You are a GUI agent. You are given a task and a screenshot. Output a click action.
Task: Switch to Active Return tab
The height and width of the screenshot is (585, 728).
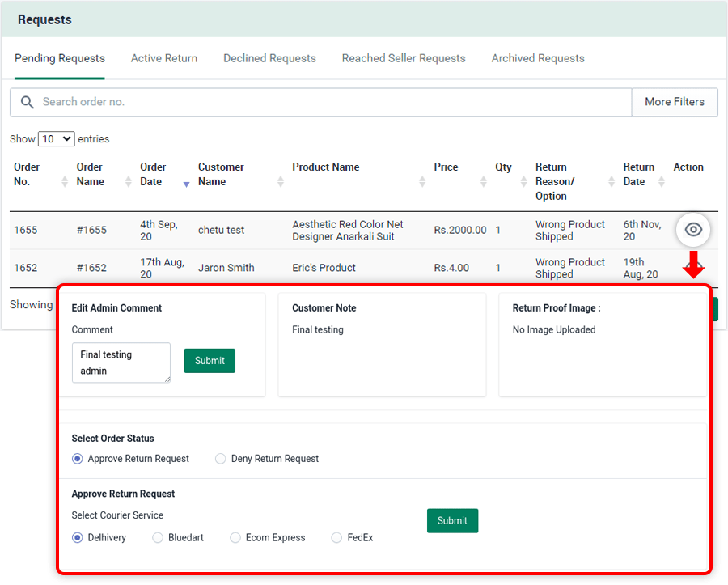click(164, 58)
